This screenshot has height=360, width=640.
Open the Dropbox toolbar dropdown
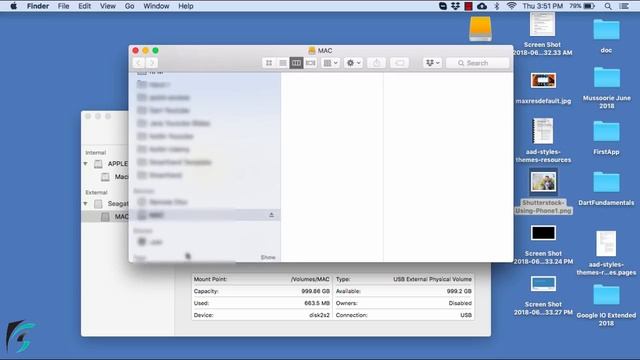432,63
